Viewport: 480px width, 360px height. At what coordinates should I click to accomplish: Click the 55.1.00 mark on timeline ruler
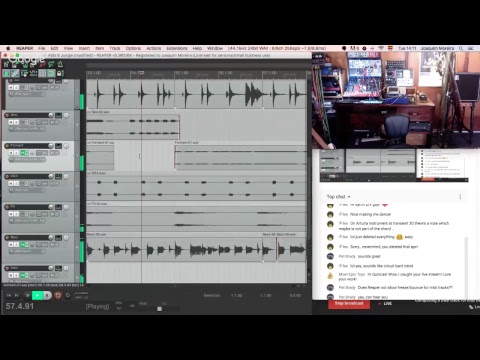(182, 73)
